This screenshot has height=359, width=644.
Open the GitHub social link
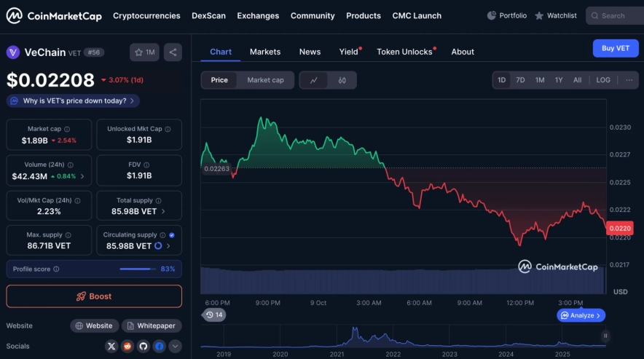pyautogui.click(x=143, y=346)
